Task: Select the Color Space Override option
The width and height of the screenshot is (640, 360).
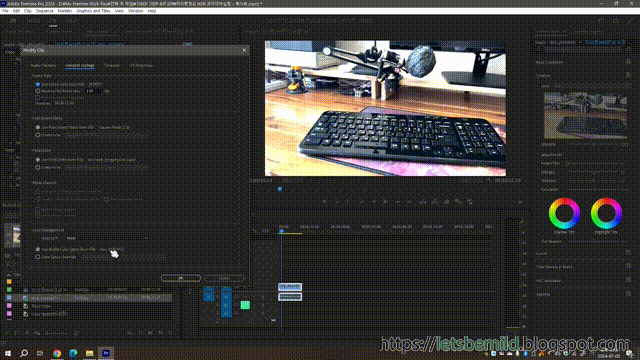Action: coord(38,257)
